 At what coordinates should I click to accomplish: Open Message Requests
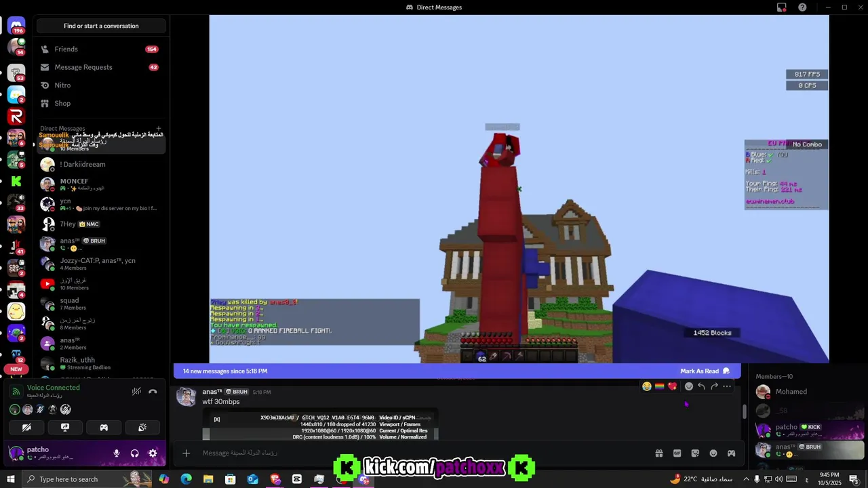tap(100, 67)
